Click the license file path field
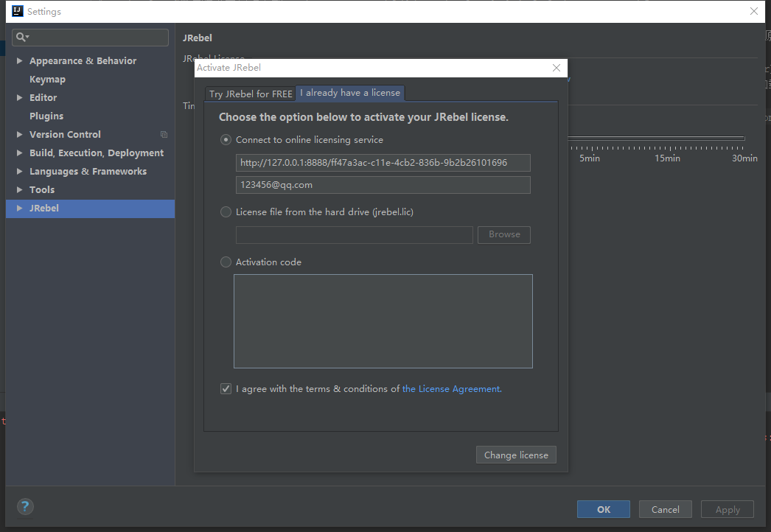This screenshot has height=532, width=771. pyautogui.click(x=354, y=234)
